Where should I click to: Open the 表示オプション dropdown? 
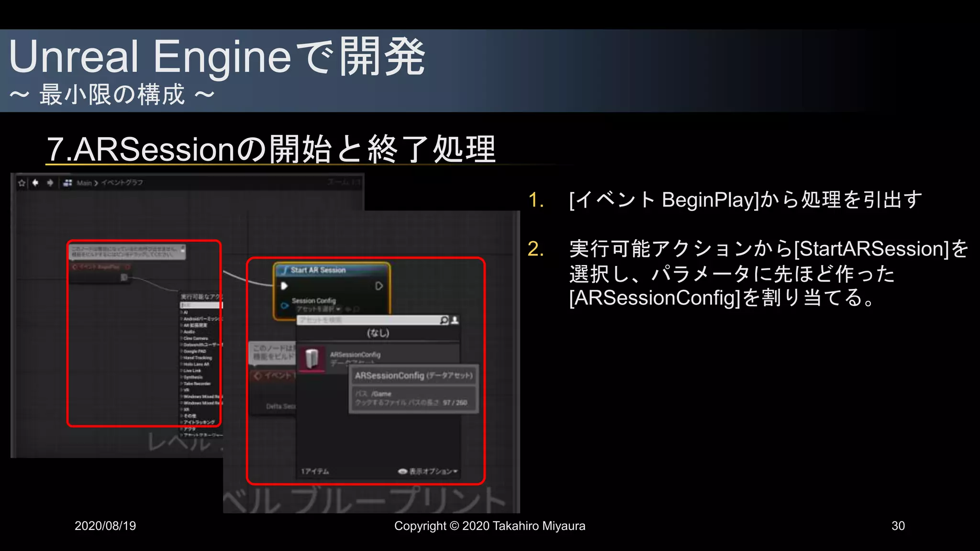[428, 472]
